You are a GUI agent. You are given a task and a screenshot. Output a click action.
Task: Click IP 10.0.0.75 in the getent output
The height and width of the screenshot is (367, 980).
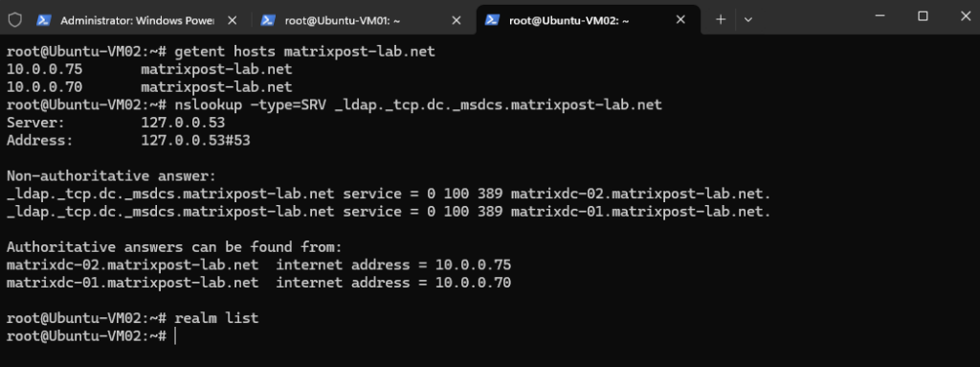click(44, 70)
